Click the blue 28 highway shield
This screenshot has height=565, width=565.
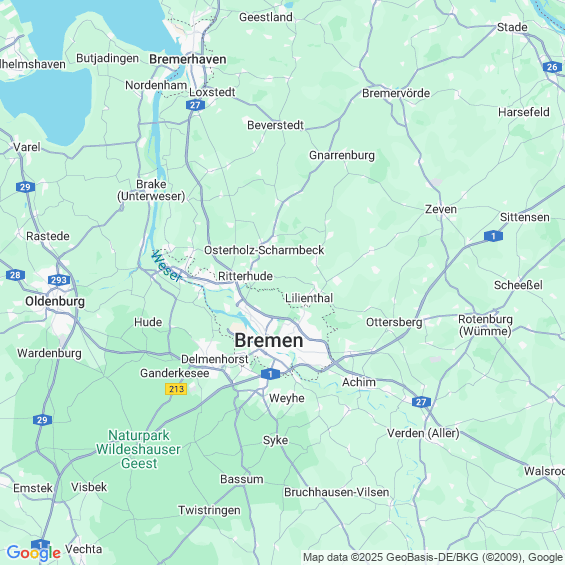point(15,275)
